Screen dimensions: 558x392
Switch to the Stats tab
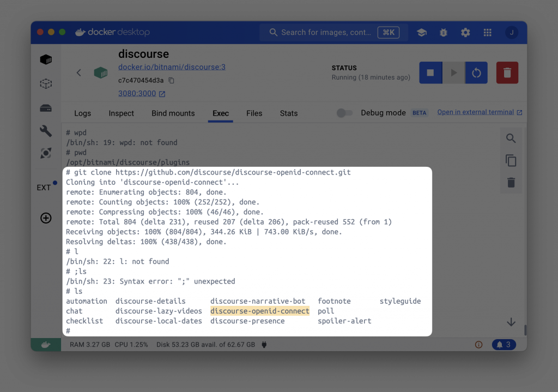pos(289,113)
